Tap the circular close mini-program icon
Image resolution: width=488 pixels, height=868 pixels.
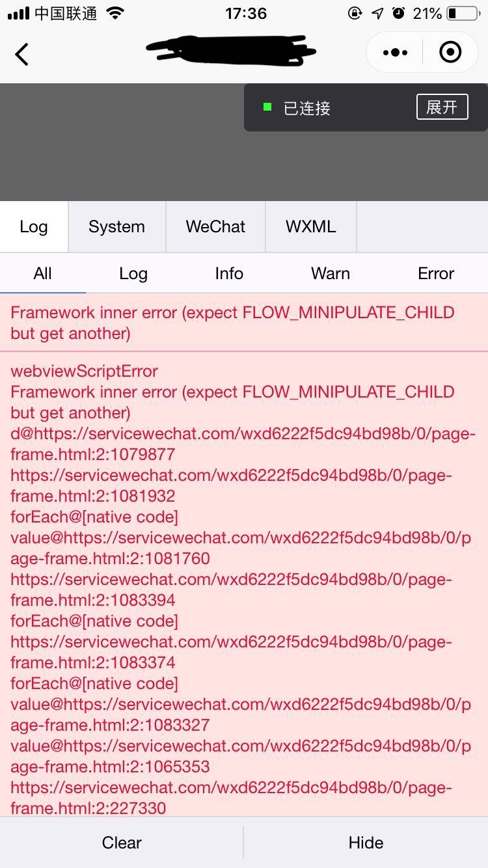(450, 52)
